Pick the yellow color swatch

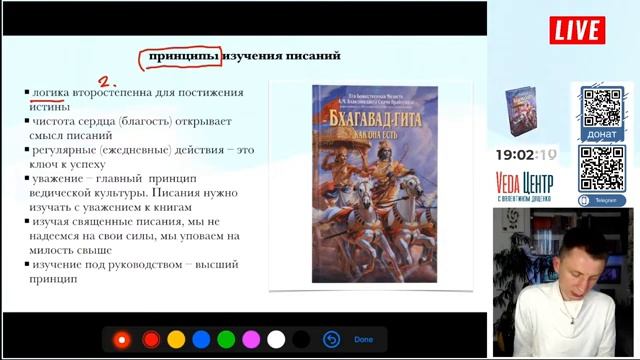(176, 340)
